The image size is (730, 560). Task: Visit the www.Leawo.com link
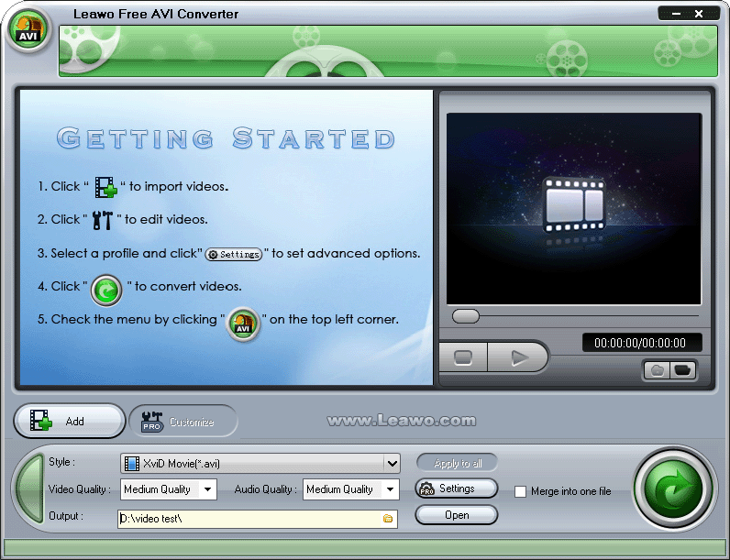[402, 422]
